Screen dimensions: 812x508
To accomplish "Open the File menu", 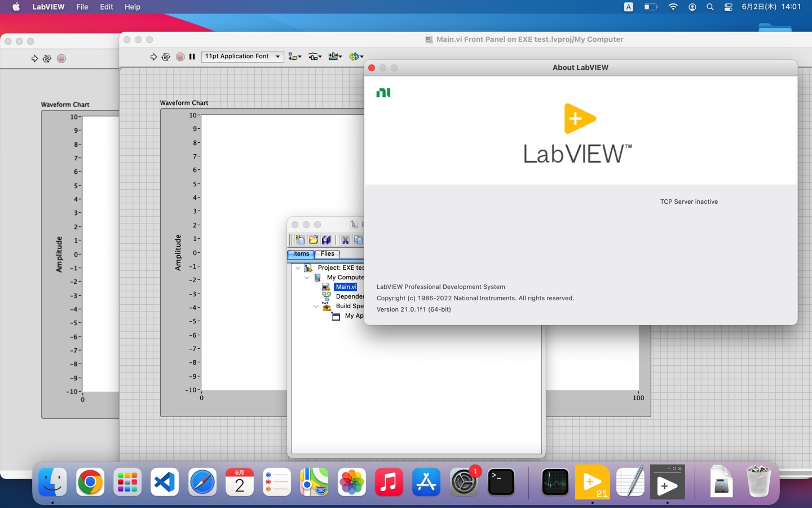I will pyautogui.click(x=82, y=7).
